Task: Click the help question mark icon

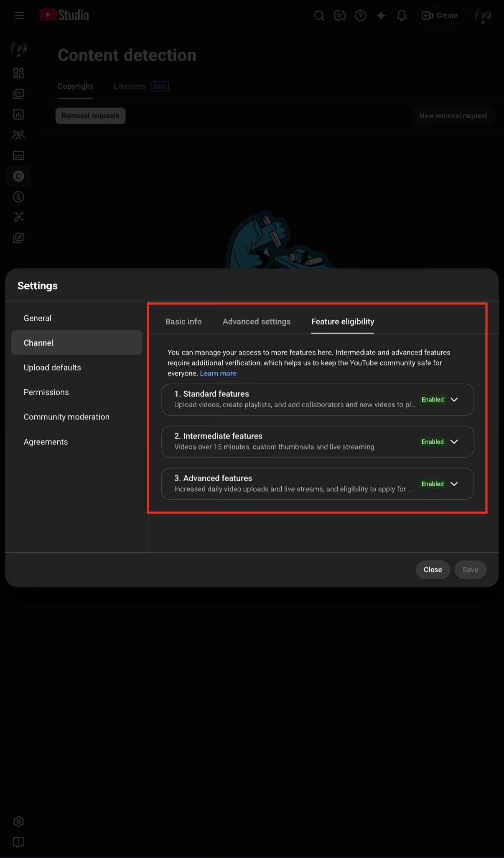Action: click(360, 16)
